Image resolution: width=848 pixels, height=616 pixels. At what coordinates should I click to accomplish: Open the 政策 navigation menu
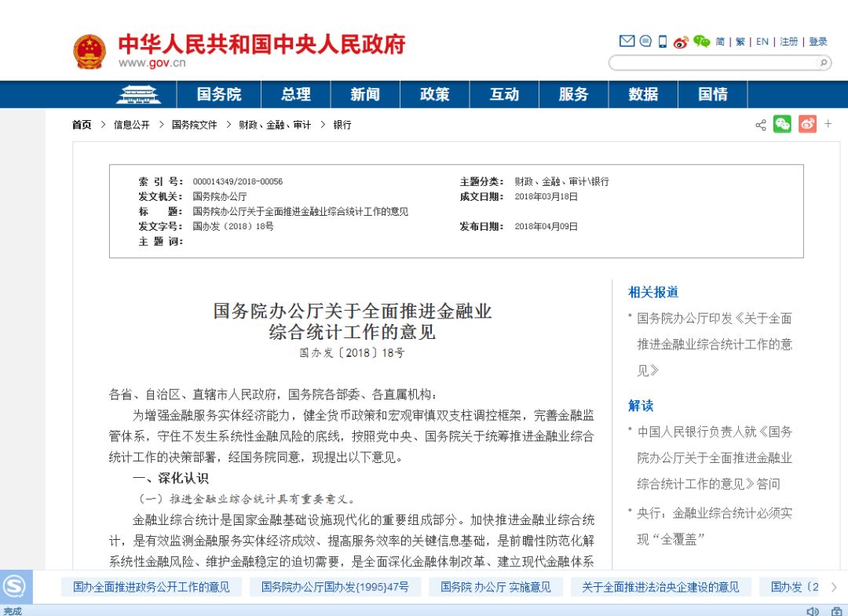point(435,95)
